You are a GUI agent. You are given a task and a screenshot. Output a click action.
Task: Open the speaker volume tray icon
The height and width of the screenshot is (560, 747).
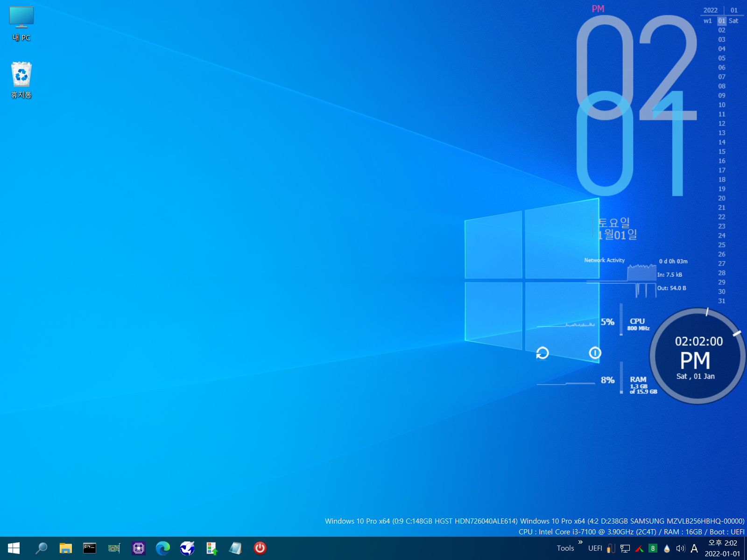681,548
